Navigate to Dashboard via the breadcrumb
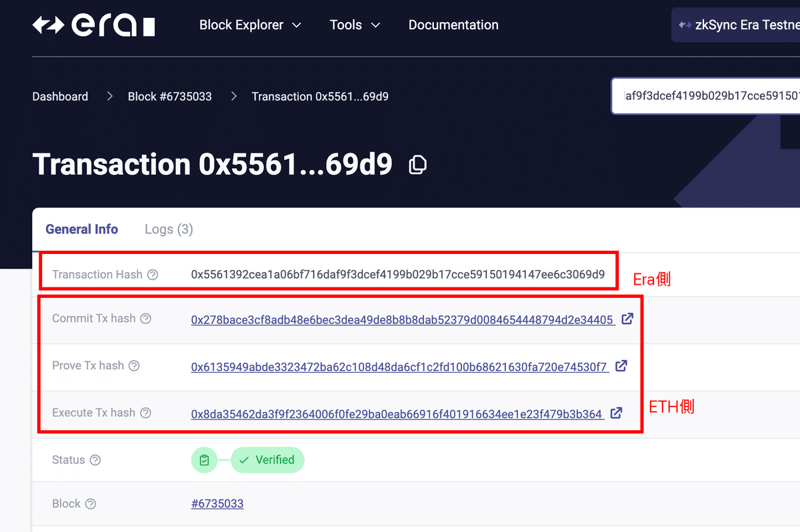 60,96
